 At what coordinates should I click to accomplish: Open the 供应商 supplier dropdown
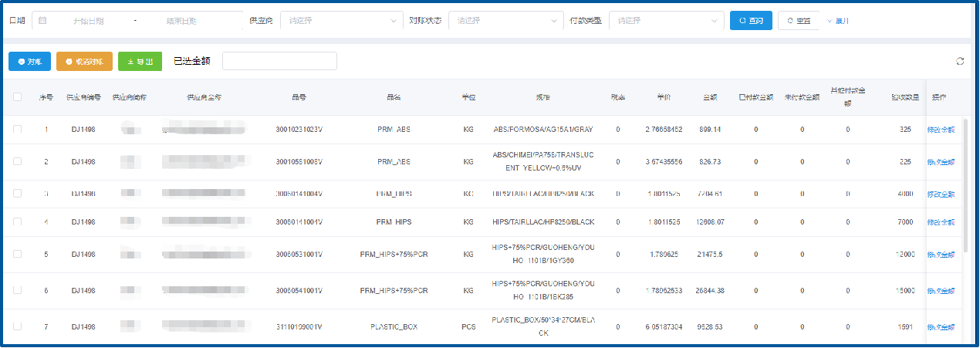pos(341,21)
